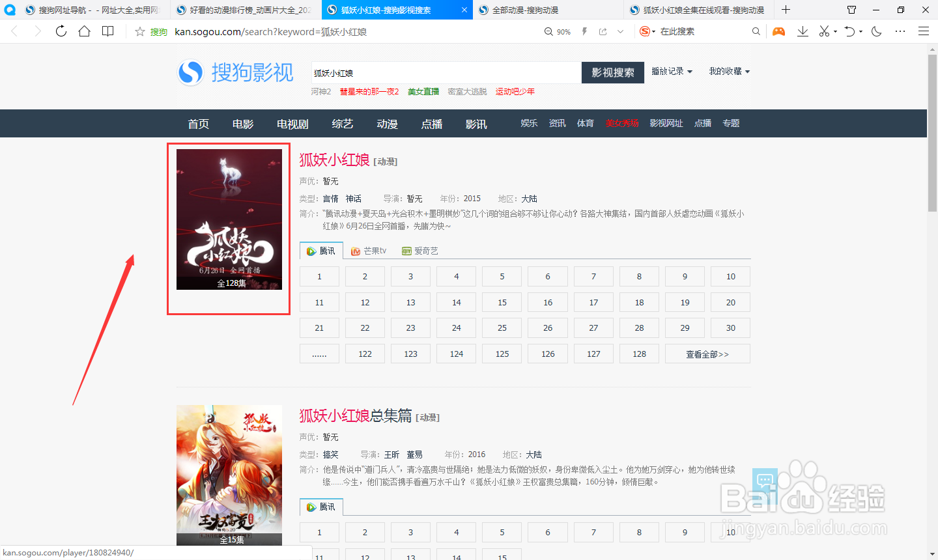
Task: Select the 爱奇艺 source tab
Action: [420, 251]
